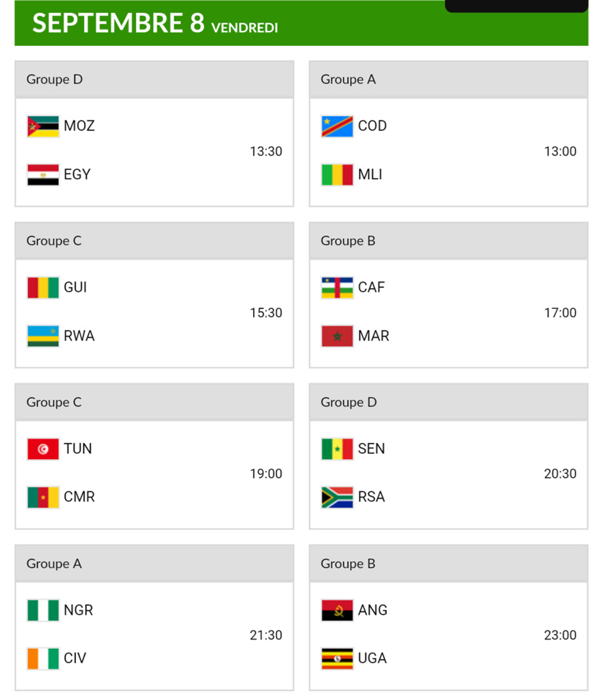
Task: Select the Tunisia flag icon
Action: [x=43, y=449]
